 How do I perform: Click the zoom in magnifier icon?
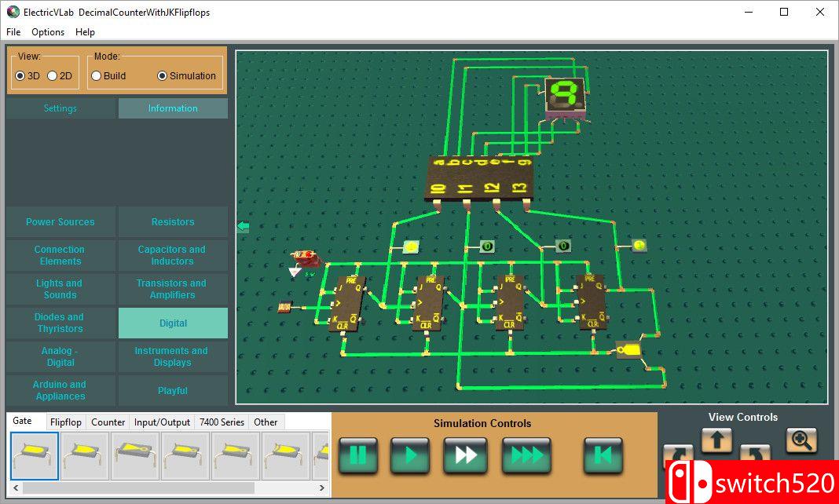pyautogui.click(x=801, y=440)
